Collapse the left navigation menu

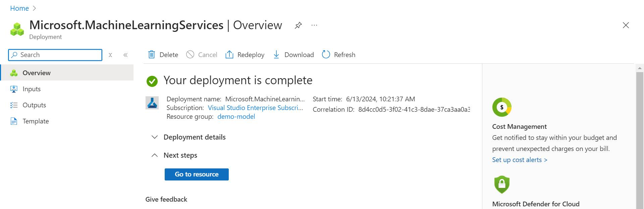coord(125,55)
